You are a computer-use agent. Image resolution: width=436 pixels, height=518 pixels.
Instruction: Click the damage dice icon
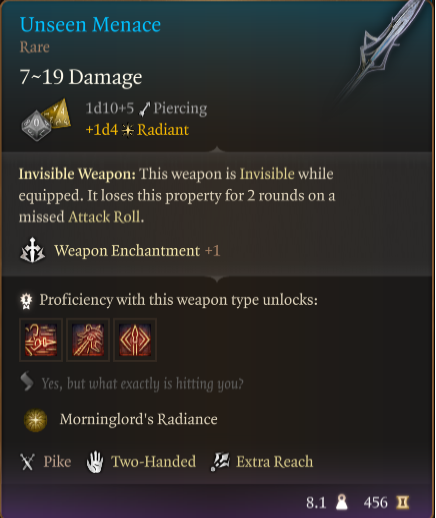coord(46,119)
